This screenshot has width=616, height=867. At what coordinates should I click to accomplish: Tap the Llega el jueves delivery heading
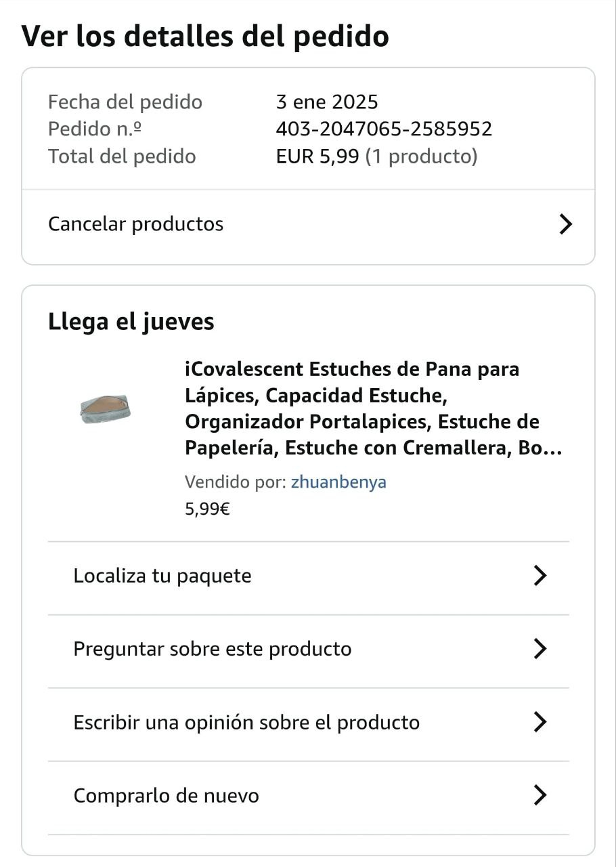pos(131,322)
